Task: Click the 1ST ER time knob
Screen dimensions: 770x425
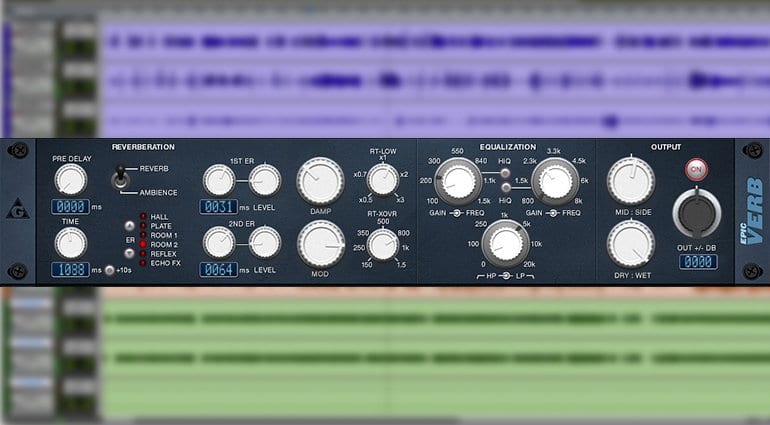Action: pyautogui.click(x=219, y=180)
